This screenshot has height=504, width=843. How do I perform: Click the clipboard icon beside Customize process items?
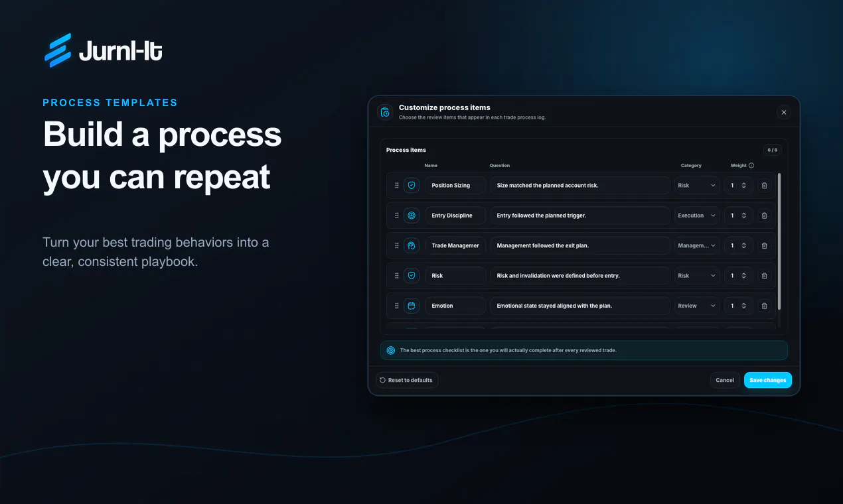[385, 112]
